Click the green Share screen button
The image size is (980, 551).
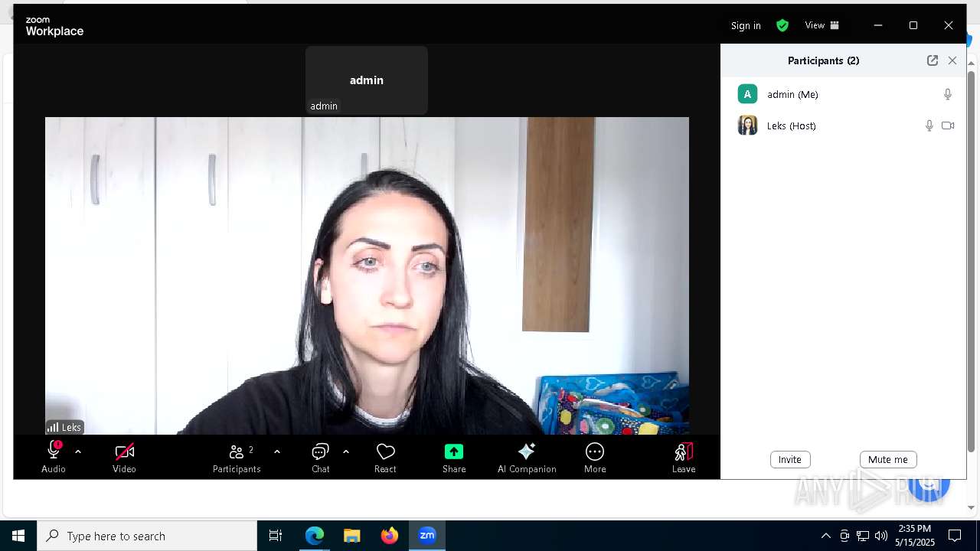point(454,457)
